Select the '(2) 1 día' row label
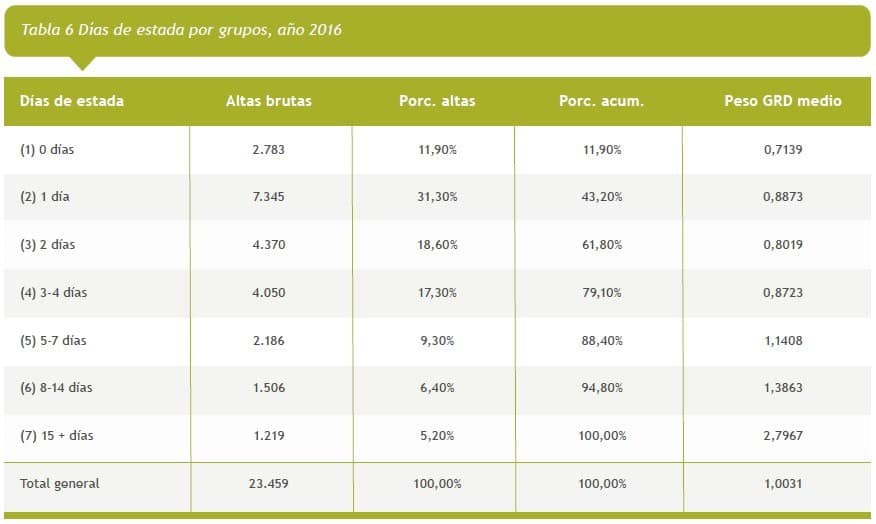Screen dimensions: 876x524 (45, 197)
